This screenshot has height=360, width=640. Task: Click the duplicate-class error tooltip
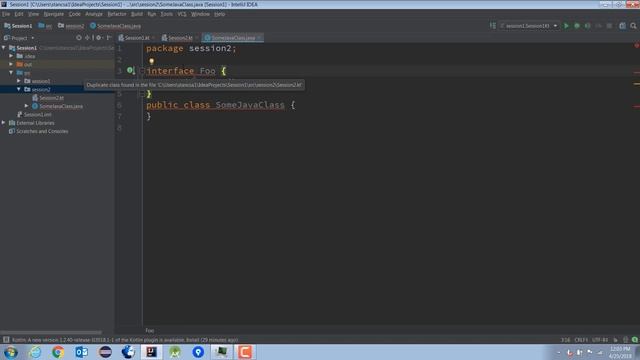pyautogui.click(x=194, y=85)
